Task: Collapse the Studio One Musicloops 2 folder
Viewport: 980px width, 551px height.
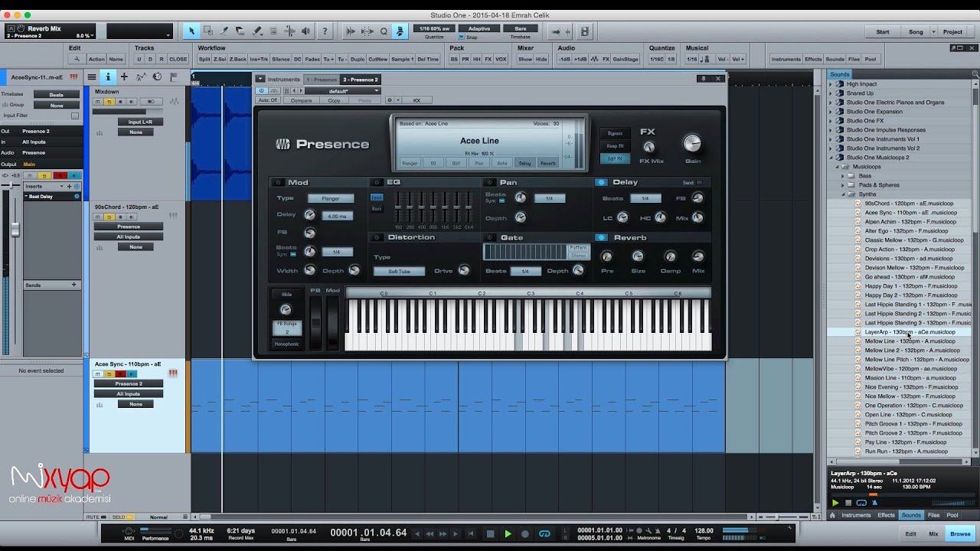Action: click(831, 158)
